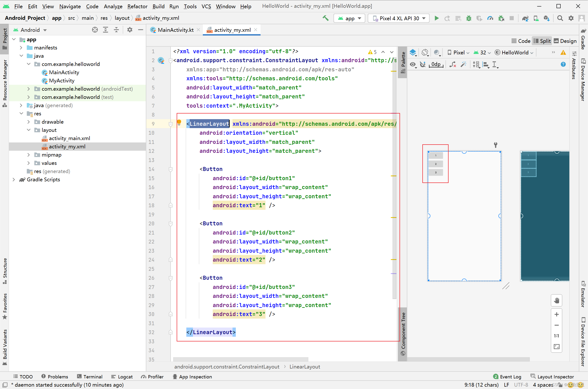Expand Gradle Scripts tree node
The image size is (588, 389).
14,179
